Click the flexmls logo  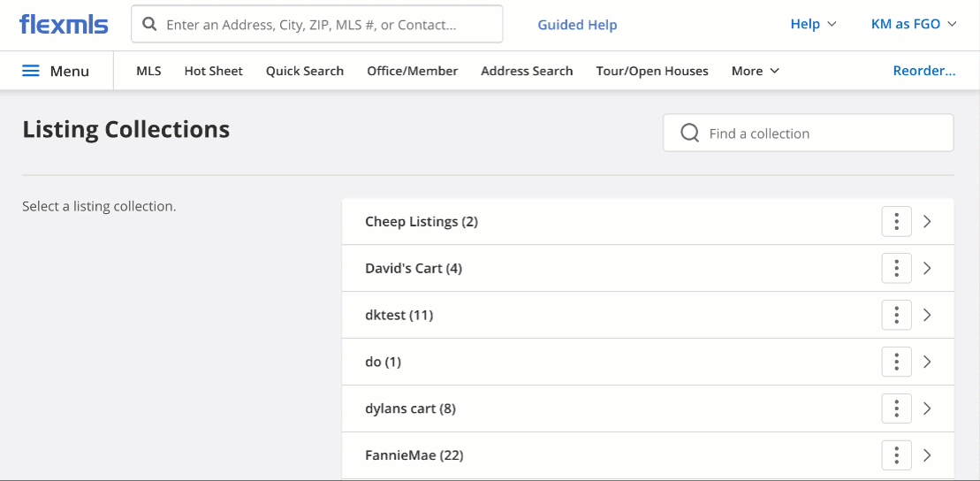click(64, 25)
